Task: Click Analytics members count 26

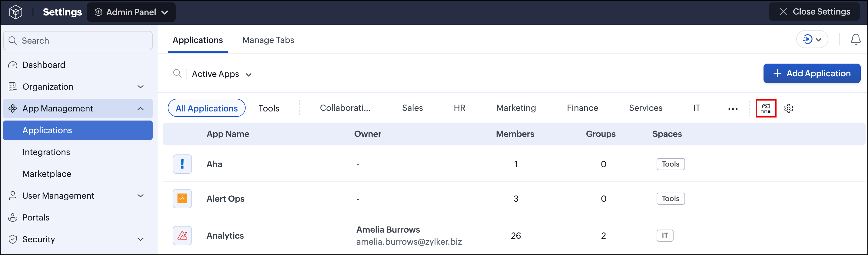Action: [x=515, y=235]
